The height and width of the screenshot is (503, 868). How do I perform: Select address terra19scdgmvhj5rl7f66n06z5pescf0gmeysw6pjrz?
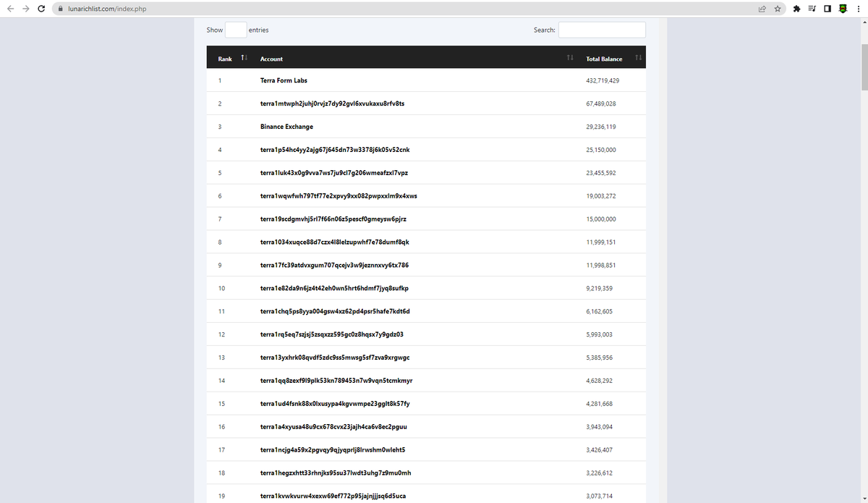coord(333,219)
